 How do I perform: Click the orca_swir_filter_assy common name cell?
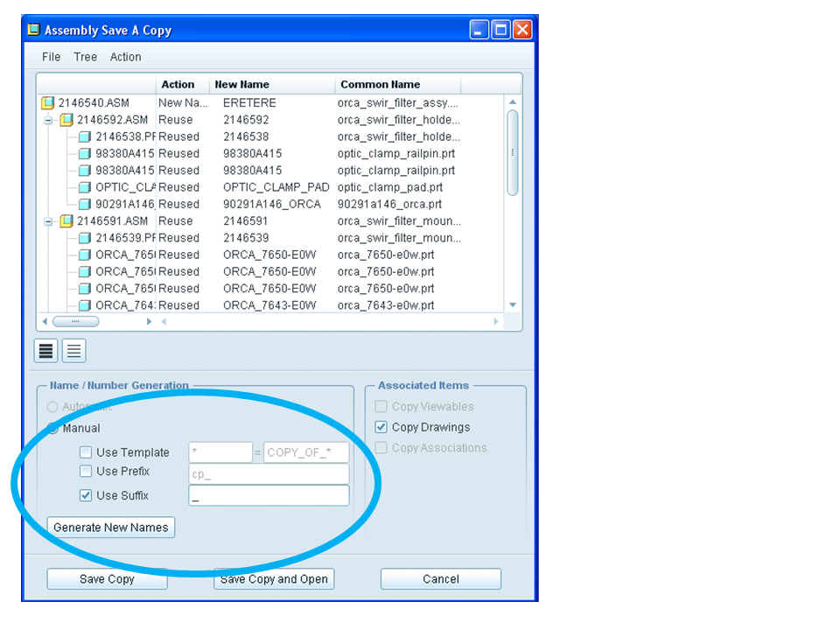(x=398, y=103)
